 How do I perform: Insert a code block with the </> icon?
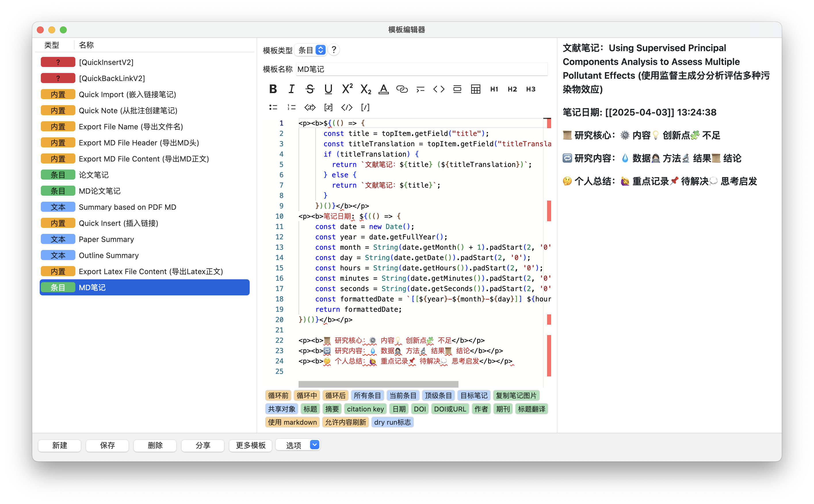(346, 107)
